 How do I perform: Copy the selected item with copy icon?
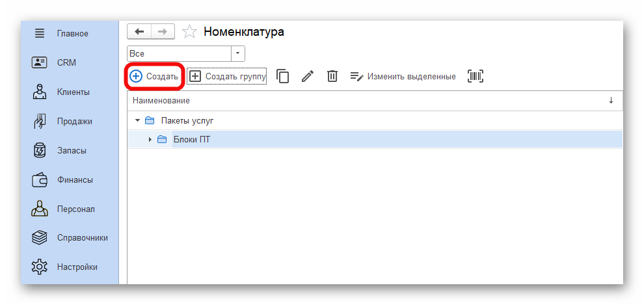click(282, 76)
